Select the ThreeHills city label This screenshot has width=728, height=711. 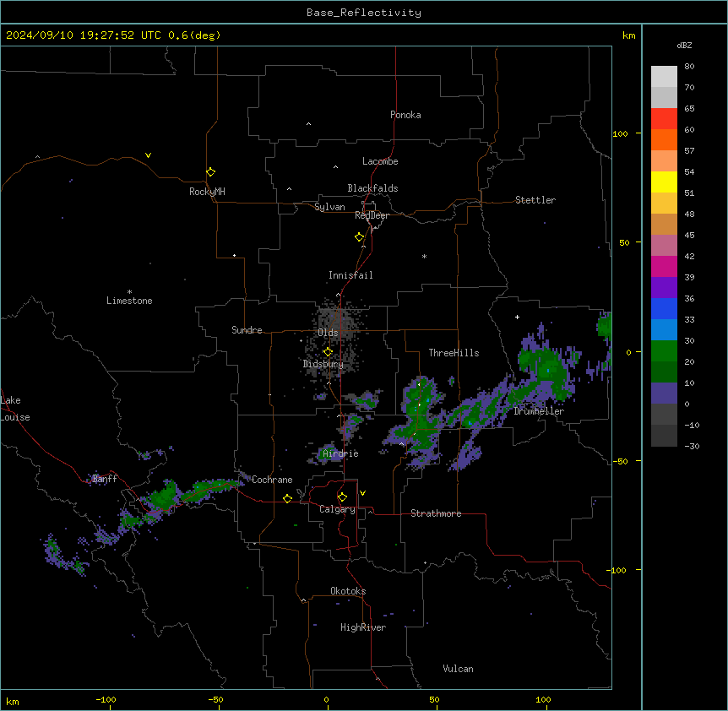pyautogui.click(x=454, y=353)
